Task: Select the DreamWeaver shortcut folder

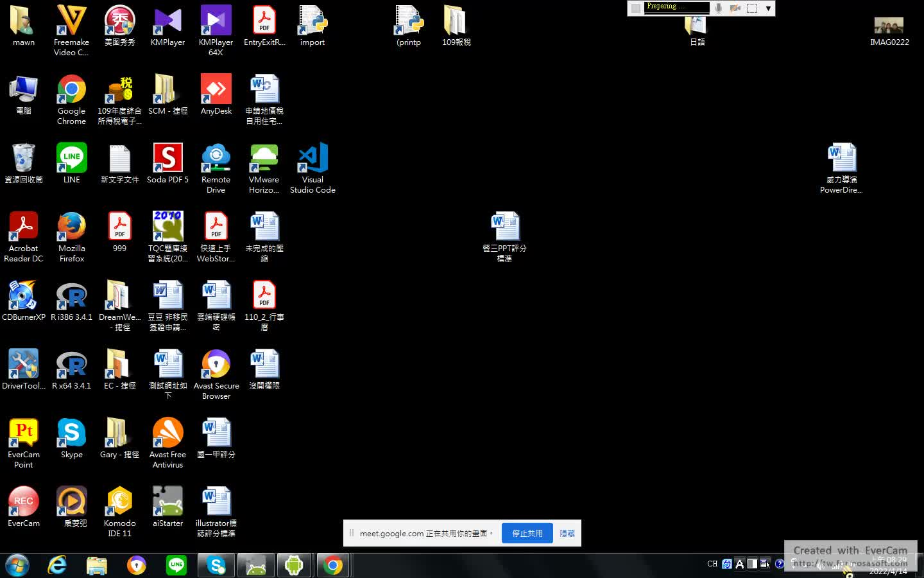Action: click(x=119, y=305)
